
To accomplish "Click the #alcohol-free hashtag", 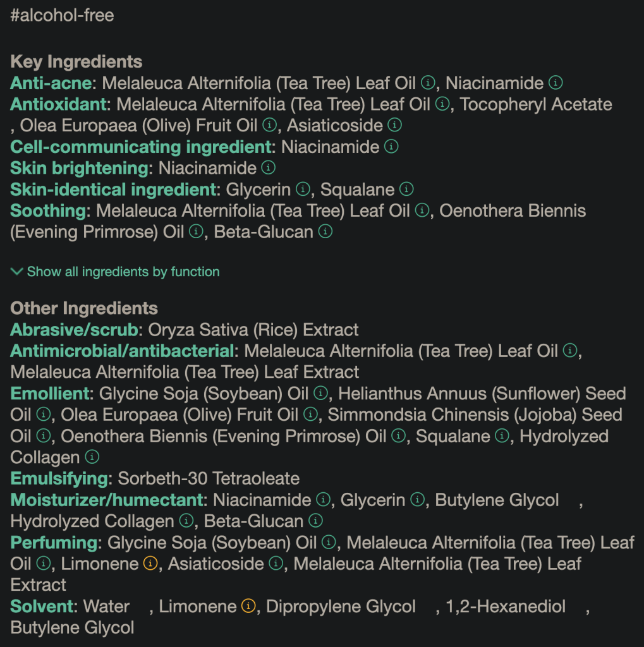I will click(62, 16).
